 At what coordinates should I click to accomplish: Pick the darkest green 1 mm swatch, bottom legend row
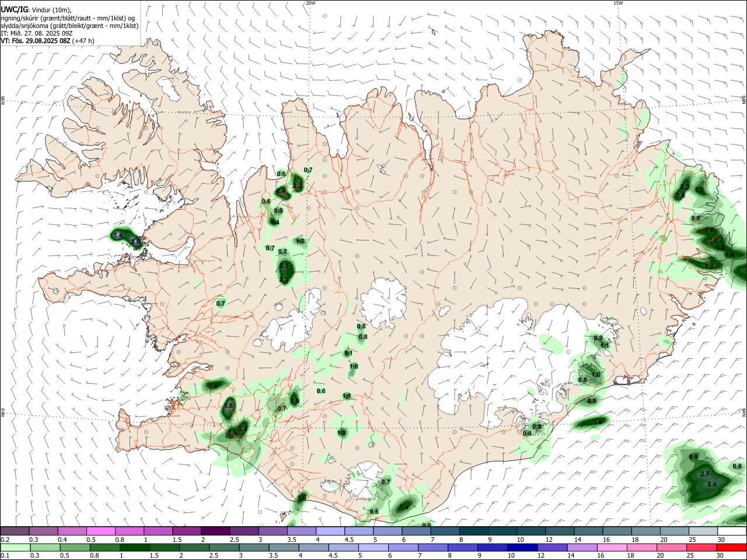[135, 548]
